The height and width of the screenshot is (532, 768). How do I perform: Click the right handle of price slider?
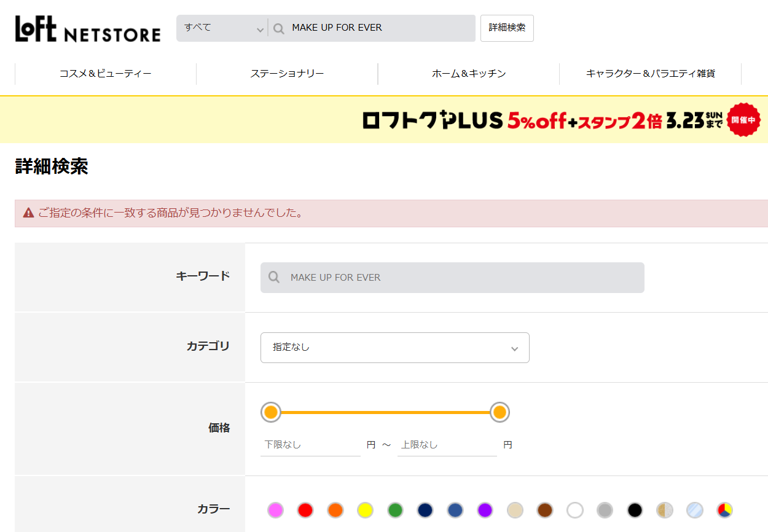pyautogui.click(x=500, y=412)
